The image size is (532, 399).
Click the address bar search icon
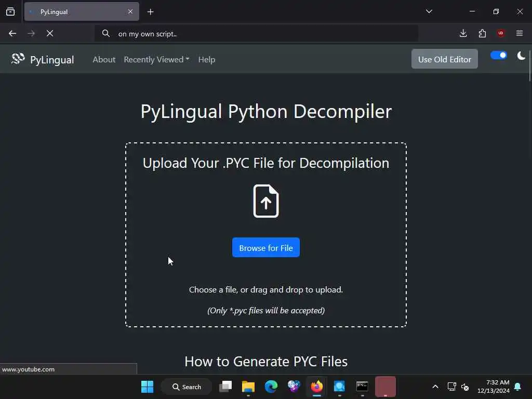pos(106,33)
